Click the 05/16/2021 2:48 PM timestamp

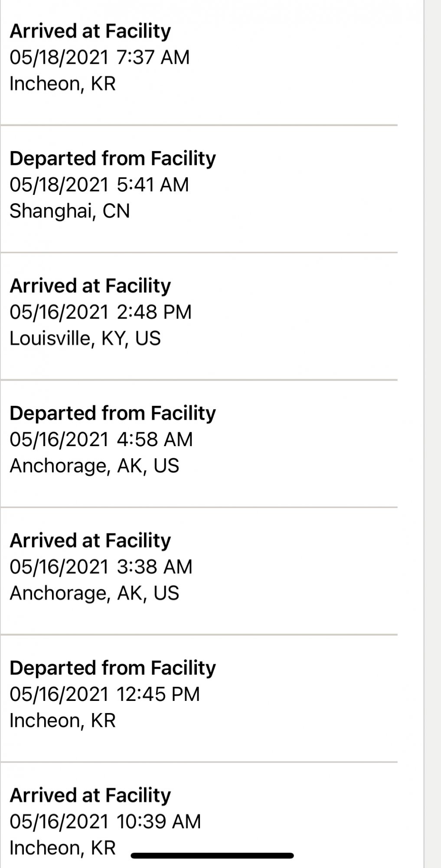101,312
